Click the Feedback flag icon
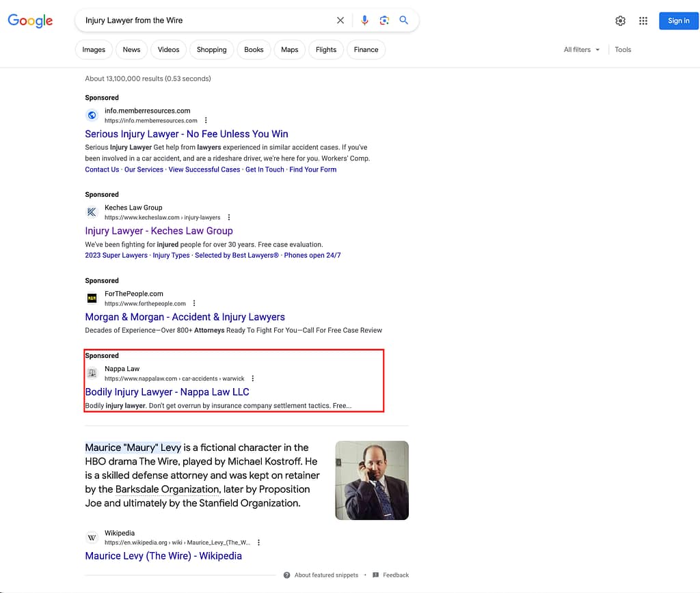Screen dimensions: 700x593 click(375, 575)
